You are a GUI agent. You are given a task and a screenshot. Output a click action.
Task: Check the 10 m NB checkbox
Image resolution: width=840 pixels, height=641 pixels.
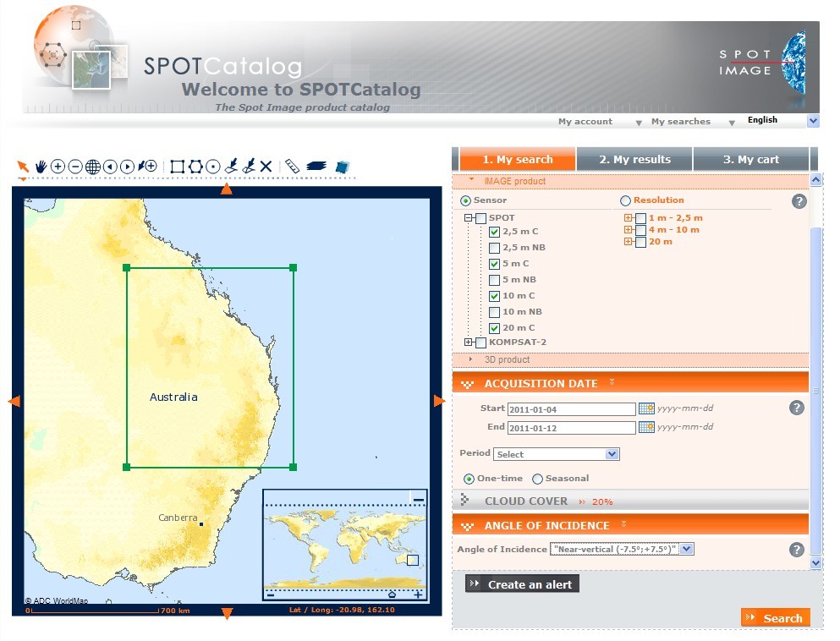[495, 312]
